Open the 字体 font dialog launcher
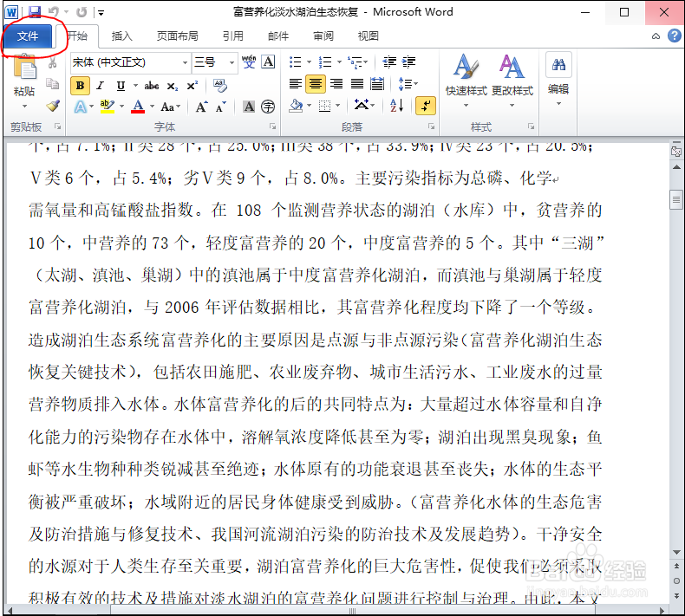The width and height of the screenshot is (685, 616). coord(272,126)
